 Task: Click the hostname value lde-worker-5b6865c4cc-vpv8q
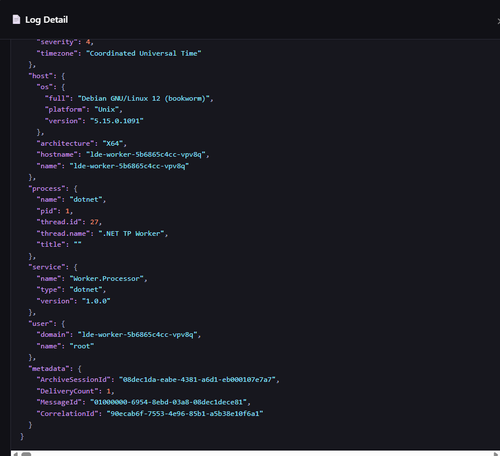pos(146,155)
